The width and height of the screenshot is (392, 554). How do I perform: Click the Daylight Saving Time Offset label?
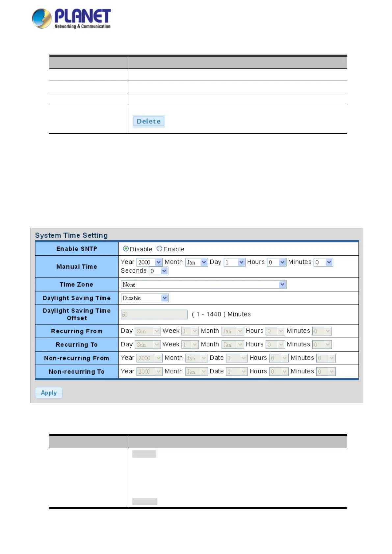click(77, 315)
